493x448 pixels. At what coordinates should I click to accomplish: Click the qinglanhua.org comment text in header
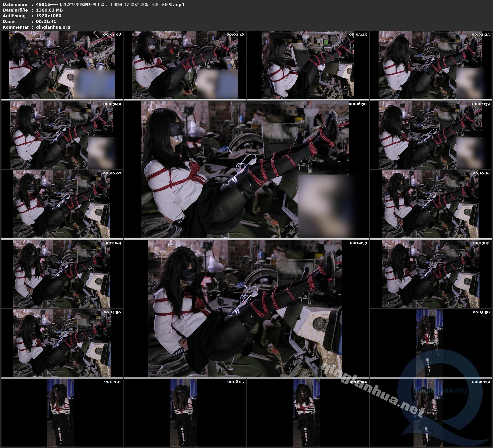coord(53,27)
